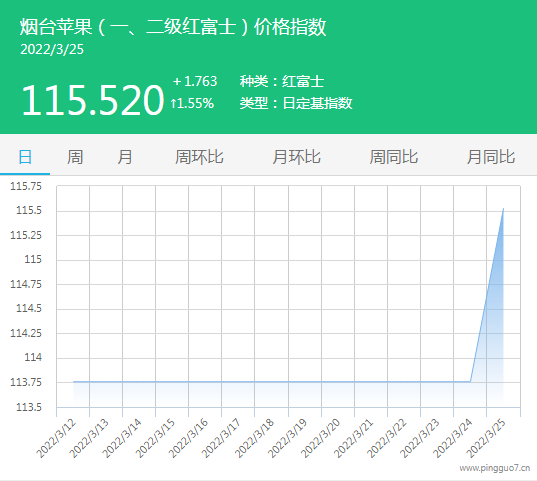Switch to the 月环比 tab
This screenshot has height=481, width=537.
pos(296,157)
